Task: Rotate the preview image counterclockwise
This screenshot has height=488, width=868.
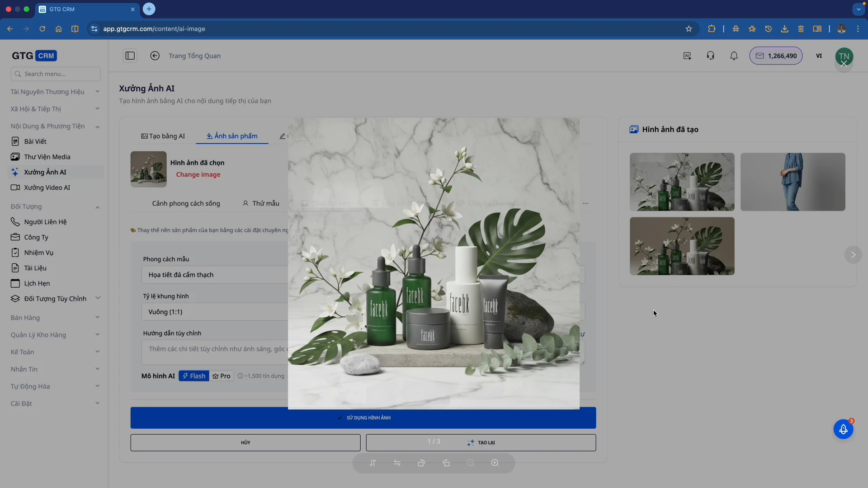Action: tap(421, 463)
